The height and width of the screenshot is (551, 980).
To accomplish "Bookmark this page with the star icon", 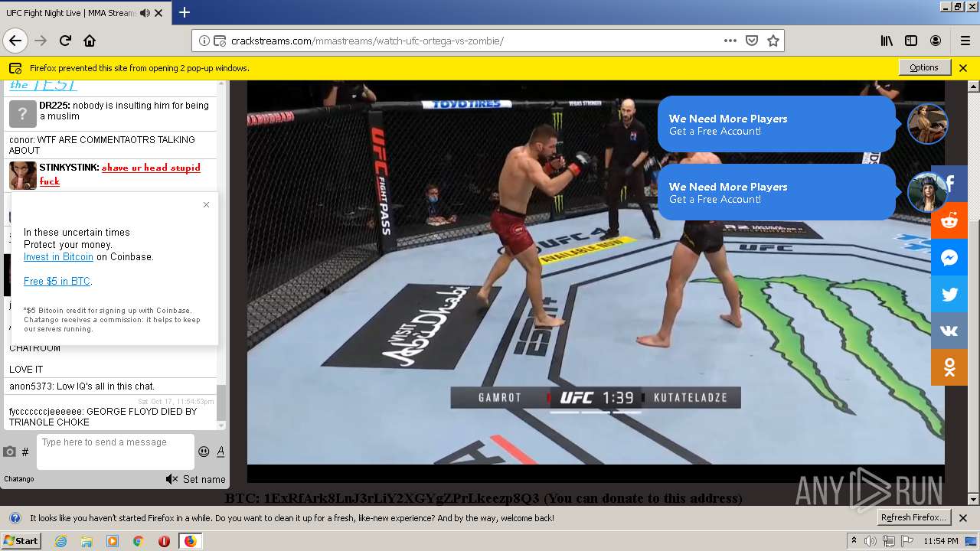I will (773, 41).
